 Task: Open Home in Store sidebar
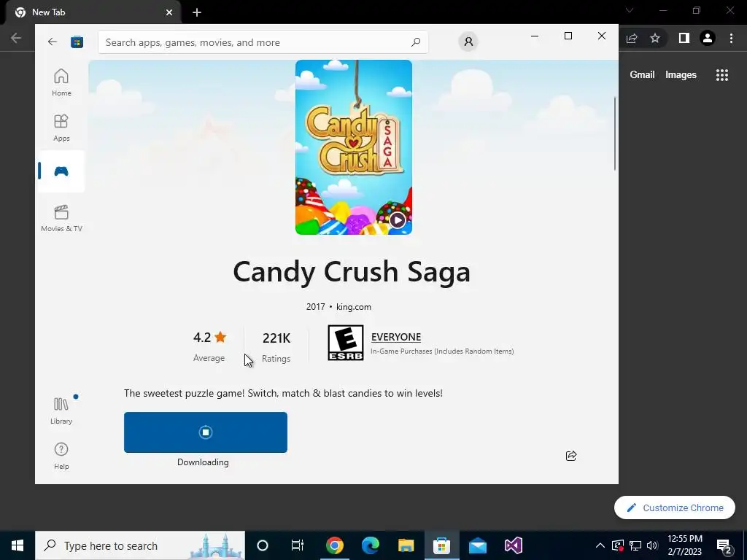pyautogui.click(x=61, y=82)
